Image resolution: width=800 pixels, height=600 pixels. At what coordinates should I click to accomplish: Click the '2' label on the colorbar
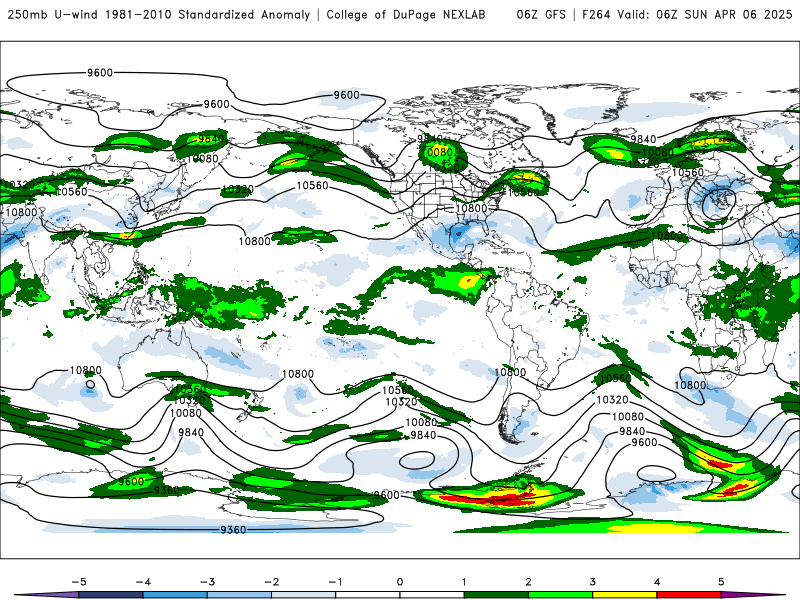coord(528,582)
